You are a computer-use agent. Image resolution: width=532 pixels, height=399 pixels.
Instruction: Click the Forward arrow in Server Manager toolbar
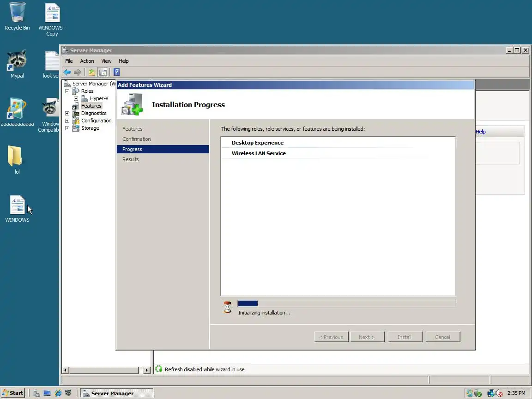click(x=78, y=72)
